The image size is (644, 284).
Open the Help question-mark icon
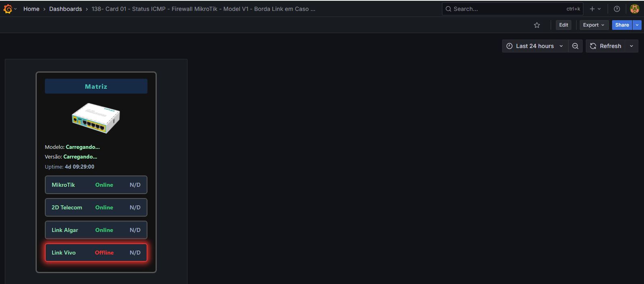[x=617, y=9]
